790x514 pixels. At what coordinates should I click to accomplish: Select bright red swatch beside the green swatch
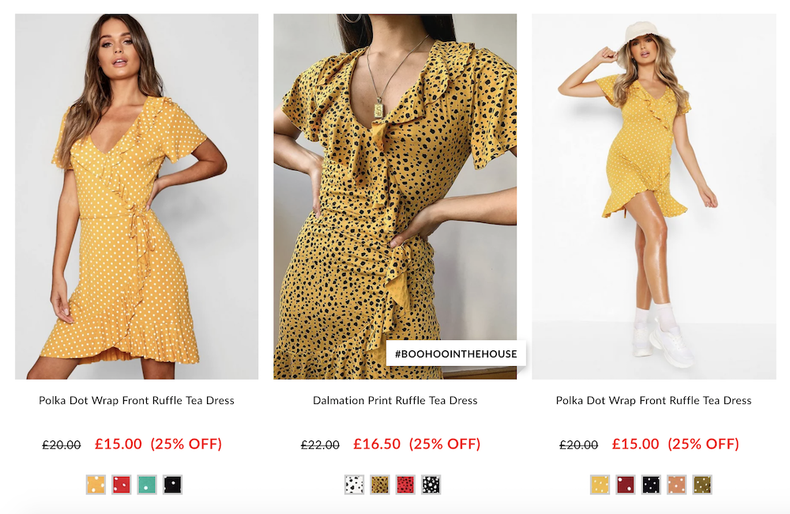click(121, 485)
